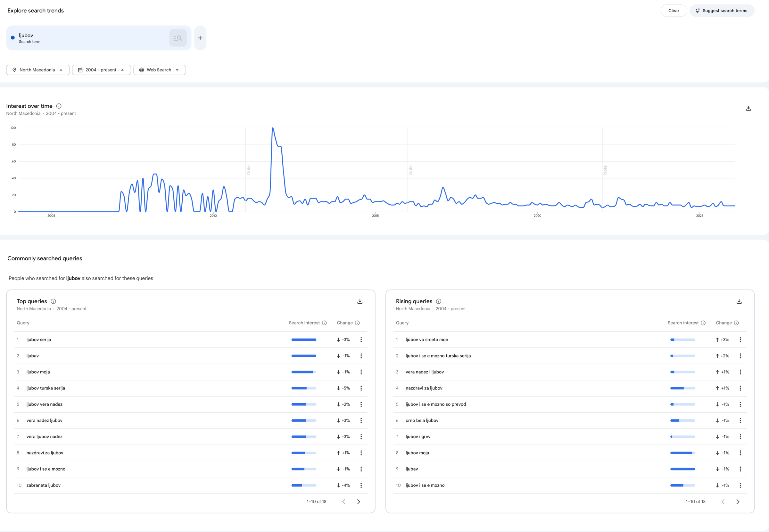Screen dimensions: 769x532
Task: Download the Rising queries table
Action: pos(739,301)
